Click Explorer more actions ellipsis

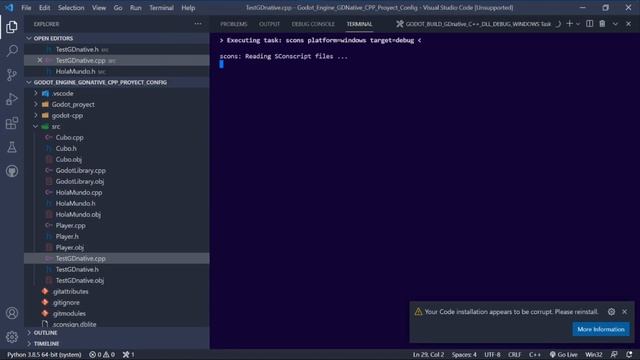coord(198,24)
